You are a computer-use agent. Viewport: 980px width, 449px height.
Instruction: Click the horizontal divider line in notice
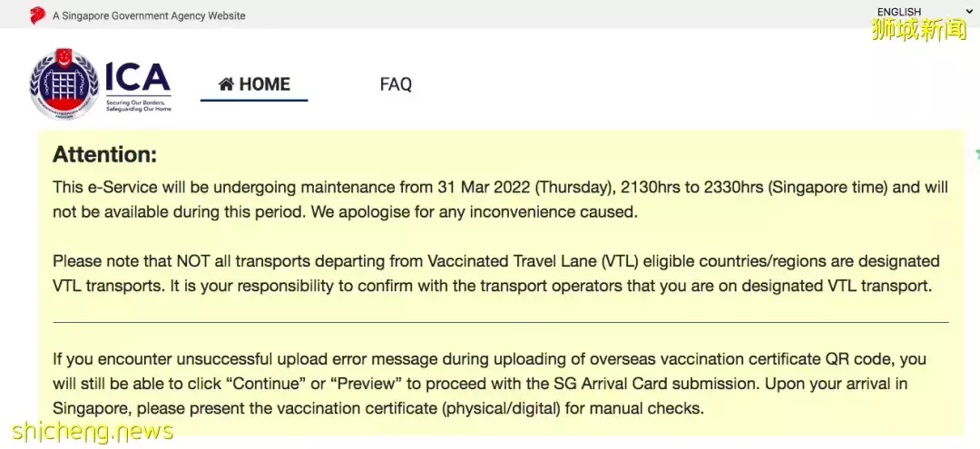[x=500, y=322]
